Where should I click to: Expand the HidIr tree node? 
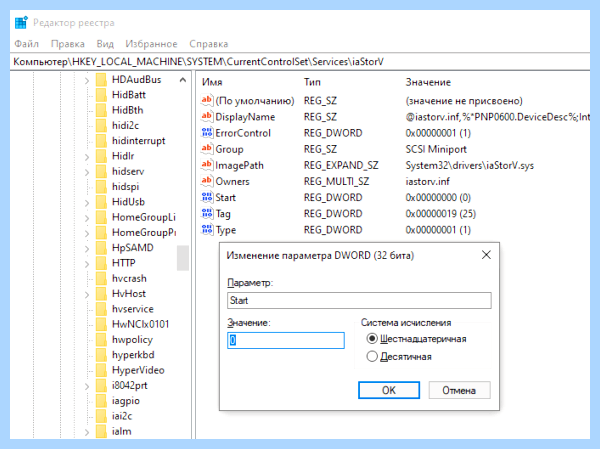(x=87, y=157)
